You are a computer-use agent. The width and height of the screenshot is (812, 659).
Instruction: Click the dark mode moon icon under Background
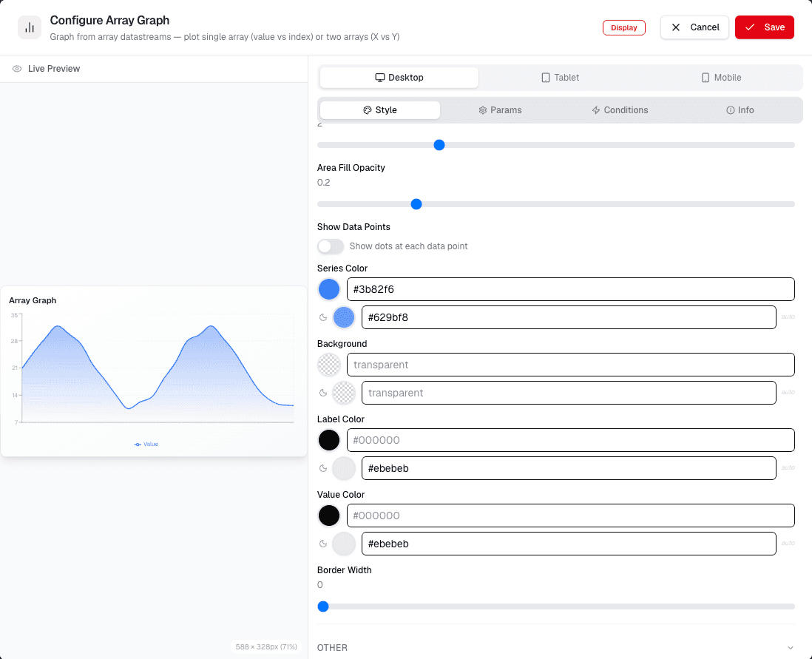(x=323, y=393)
